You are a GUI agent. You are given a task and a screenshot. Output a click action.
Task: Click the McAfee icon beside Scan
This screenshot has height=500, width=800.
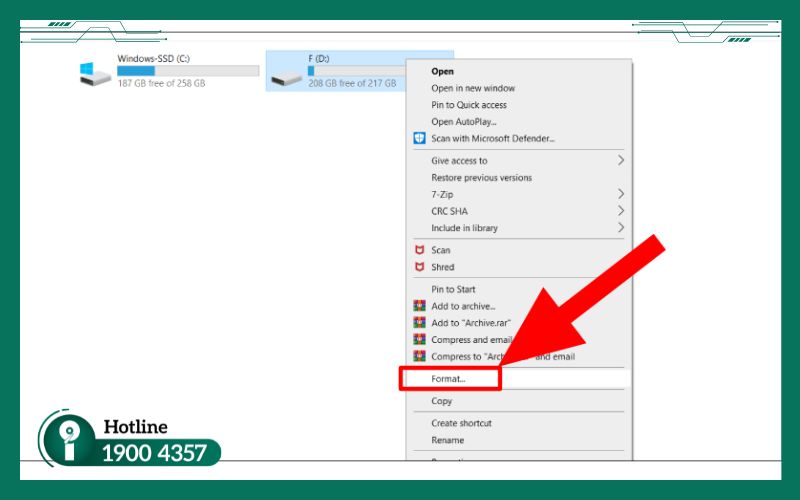coord(420,250)
